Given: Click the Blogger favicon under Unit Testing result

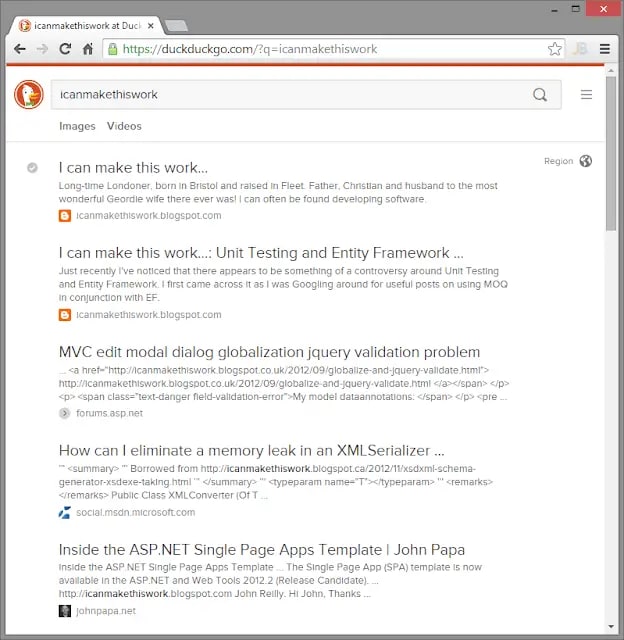Looking at the screenshot, I should pos(64,315).
